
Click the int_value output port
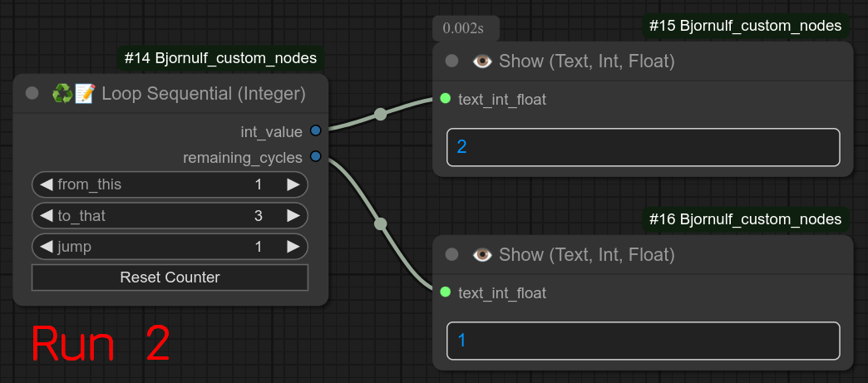click(315, 131)
